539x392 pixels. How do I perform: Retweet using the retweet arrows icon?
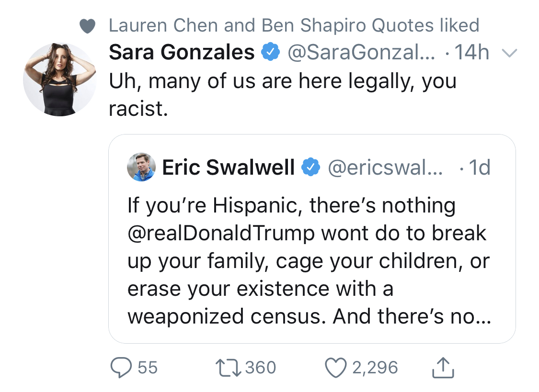tap(228, 368)
